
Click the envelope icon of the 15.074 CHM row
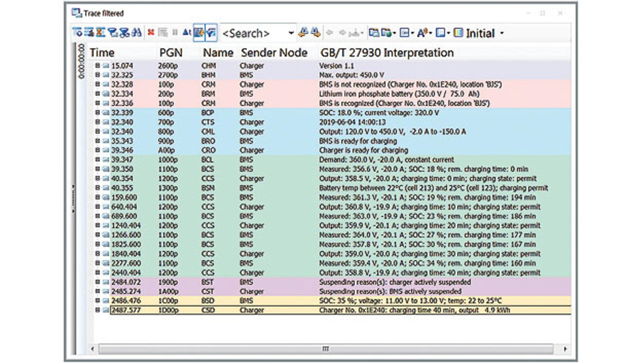point(106,66)
